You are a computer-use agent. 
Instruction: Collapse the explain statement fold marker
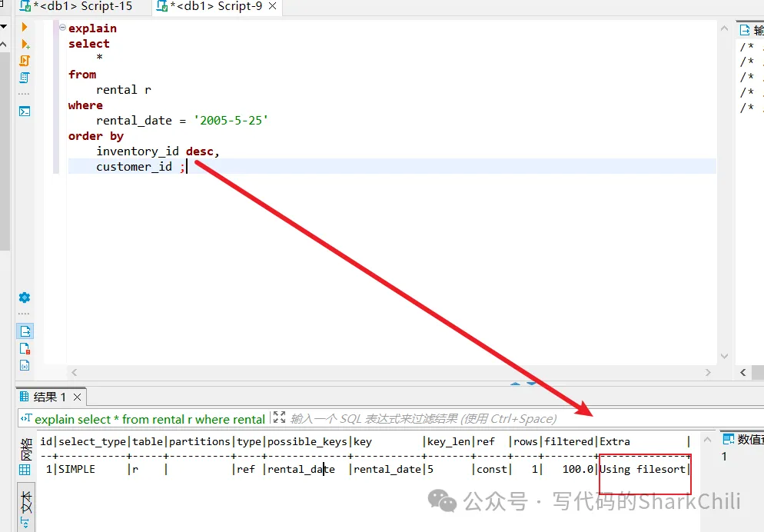62,28
